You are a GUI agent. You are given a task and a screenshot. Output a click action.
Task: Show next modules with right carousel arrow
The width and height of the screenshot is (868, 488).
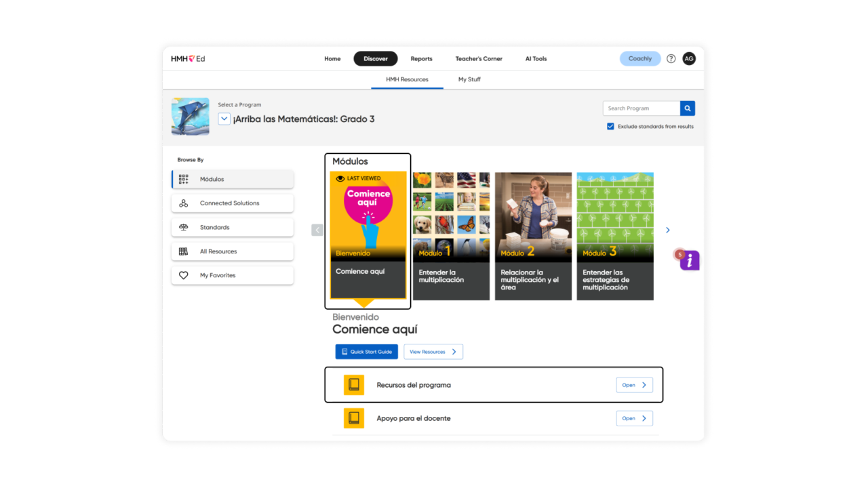pos(668,230)
